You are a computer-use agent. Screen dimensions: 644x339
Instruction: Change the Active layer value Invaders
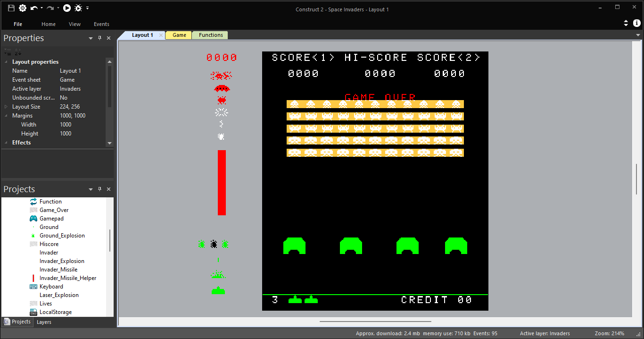(x=82, y=89)
